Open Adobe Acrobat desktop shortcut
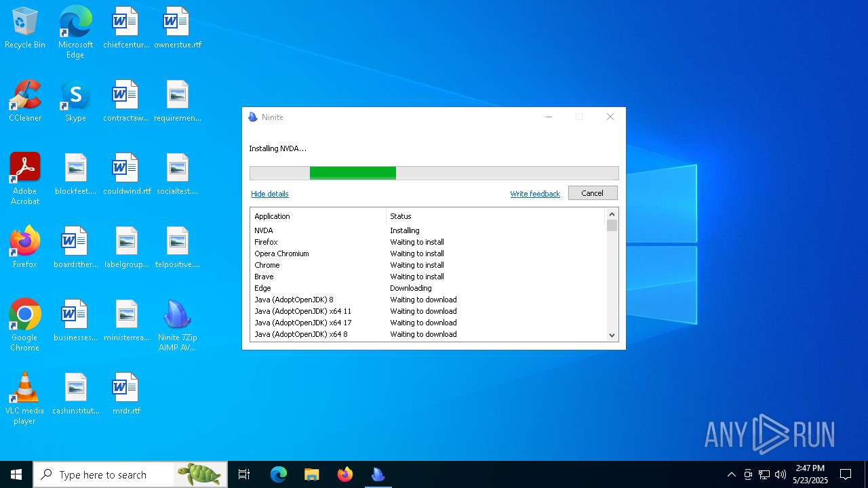The image size is (868, 488). click(x=25, y=178)
